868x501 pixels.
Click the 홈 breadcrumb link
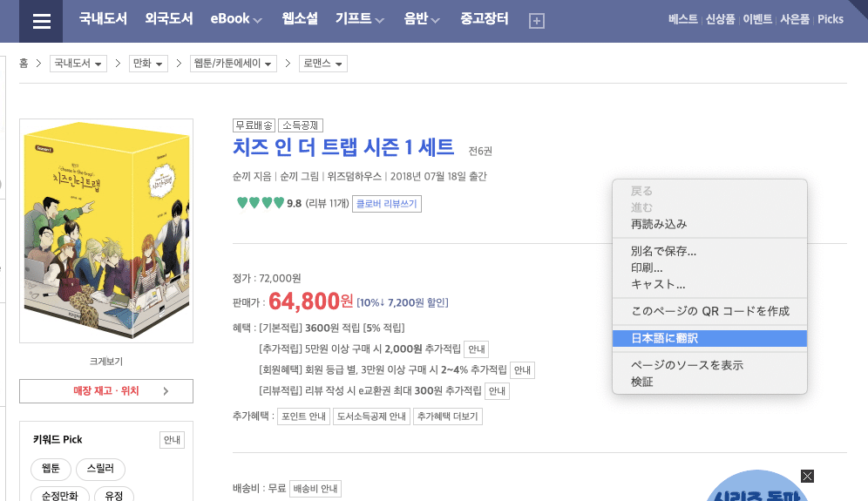pyautogui.click(x=24, y=63)
